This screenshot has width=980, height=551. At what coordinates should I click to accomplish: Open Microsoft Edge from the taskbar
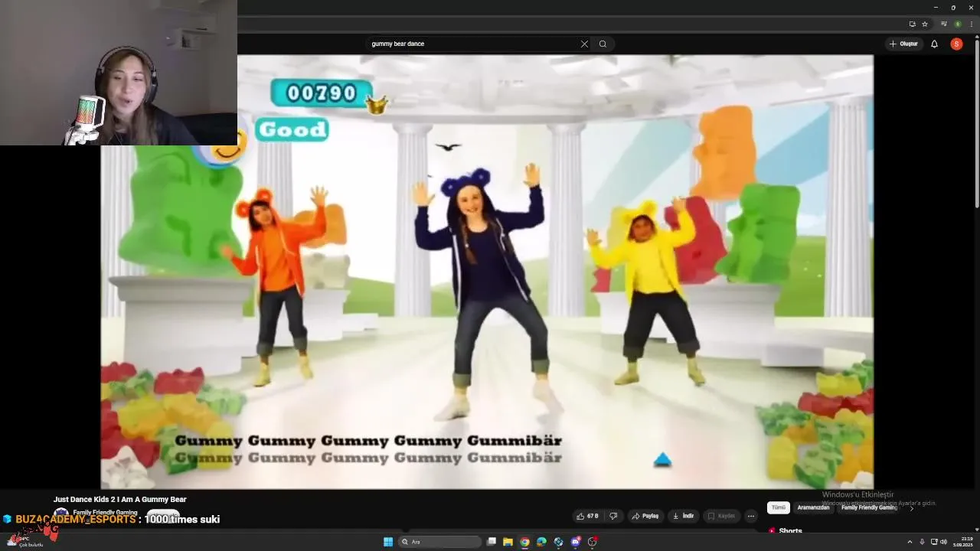point(541,542)
